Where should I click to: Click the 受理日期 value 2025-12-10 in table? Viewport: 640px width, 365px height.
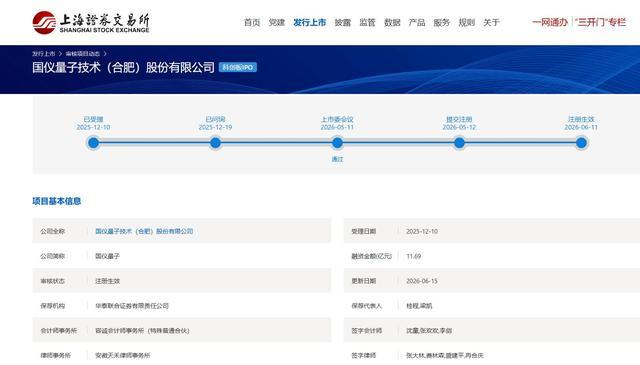point(422,231)
